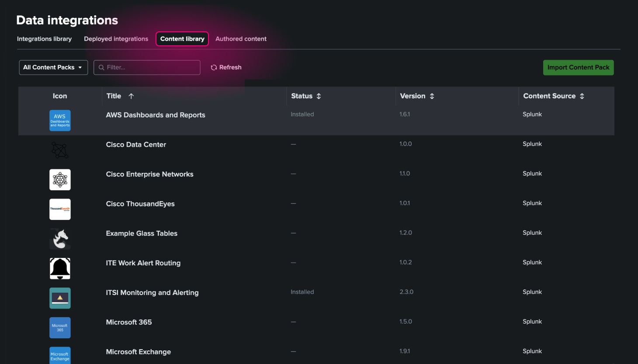Click the ThousandEyes logo icon

coord(60,209)
